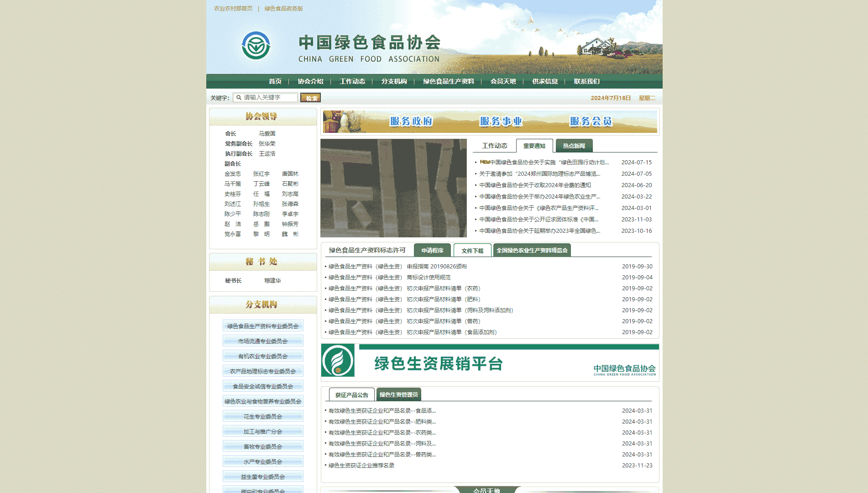868x493 pixels.
Task: Click the 服务会员 banner text
Action: coord(591,121)
